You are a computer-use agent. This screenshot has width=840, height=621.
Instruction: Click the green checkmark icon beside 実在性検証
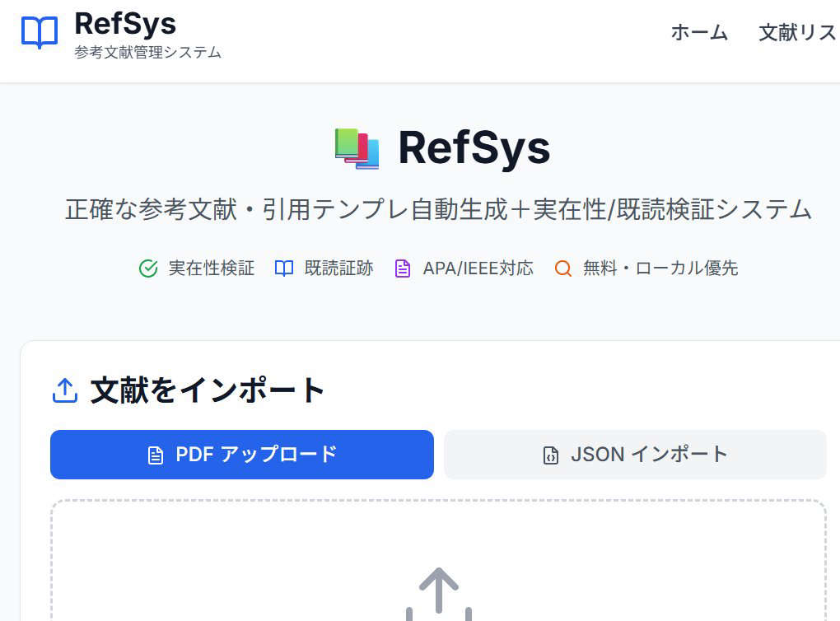coord(147,268)
